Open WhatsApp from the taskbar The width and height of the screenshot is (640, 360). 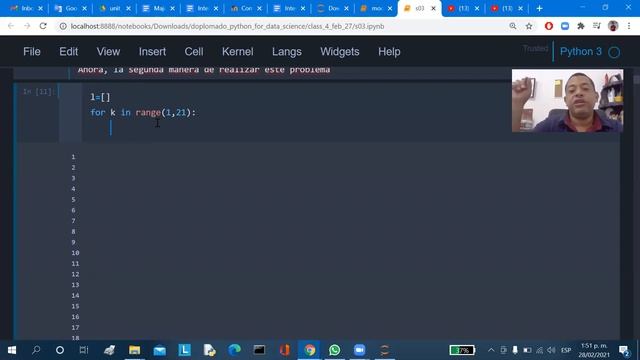tap(335, 350)
